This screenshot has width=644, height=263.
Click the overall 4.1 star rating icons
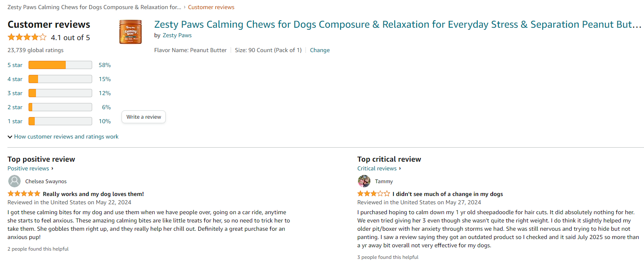point(27,38)
